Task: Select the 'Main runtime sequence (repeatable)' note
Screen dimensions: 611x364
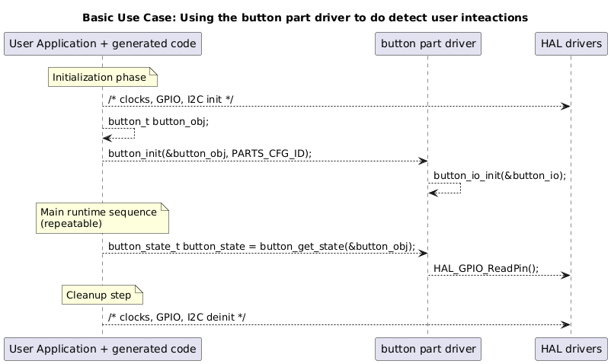Action: 101,218
